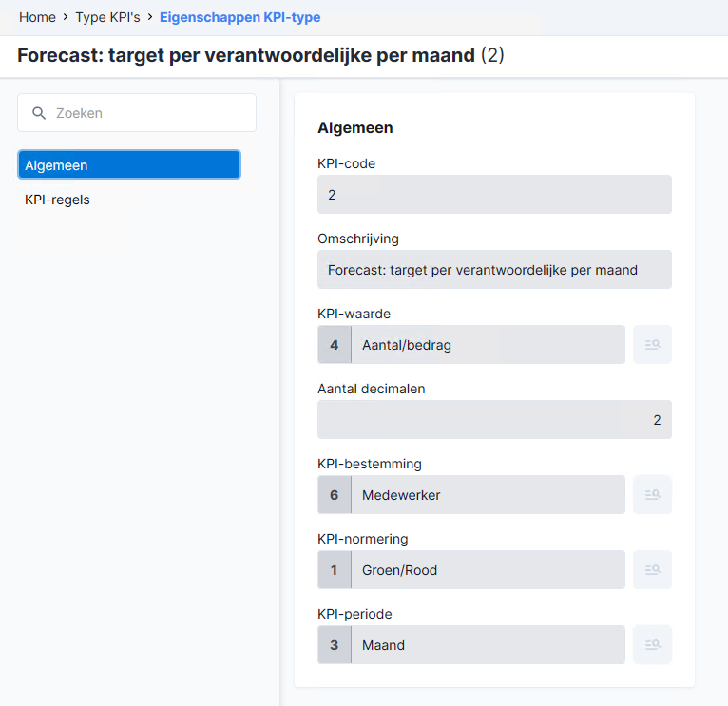The height and width of the screenshot is (706, 728).
Task: Click the Eigenschappen KPI-type breadcrumb
Action: pyautogui.click(x=240, y=17)
